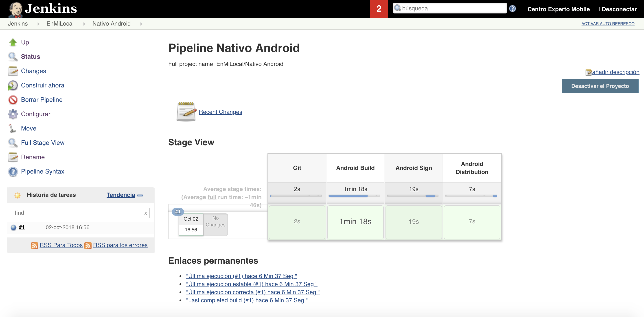The height and width of the screenshot is (317, 644).
Task: Click the Git average time progress bar
Action: (296, 196)
